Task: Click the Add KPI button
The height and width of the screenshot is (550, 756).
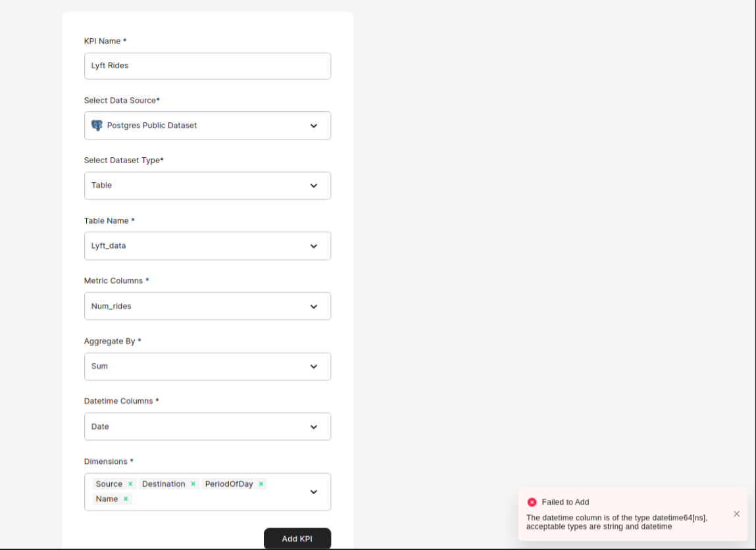Action: [297, 538]
